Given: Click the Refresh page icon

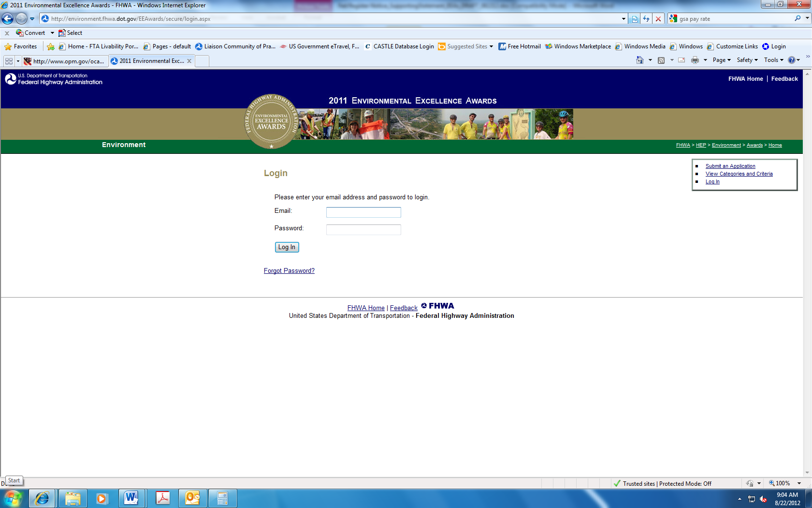Looking at the screenshot, I should click(646, 19).
